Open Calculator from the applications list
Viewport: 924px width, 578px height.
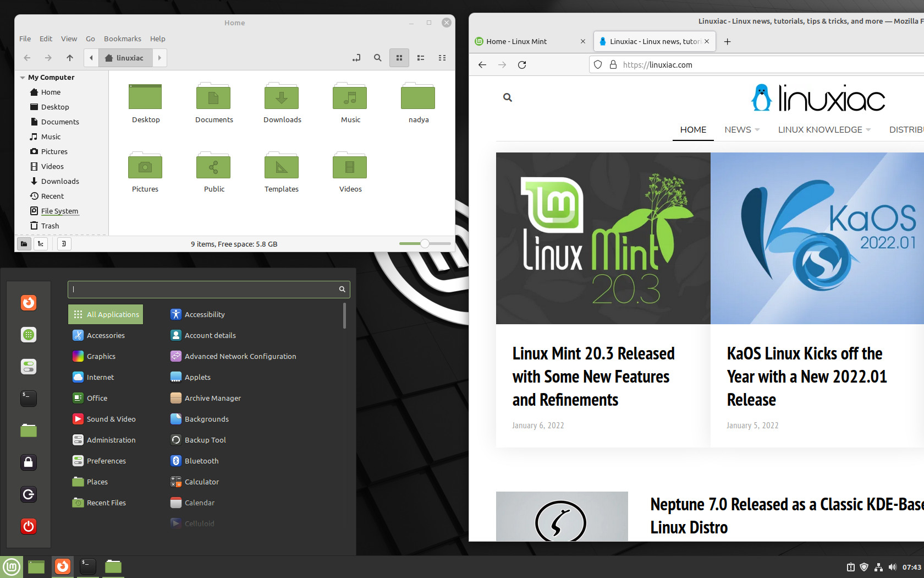coord(195,482)
